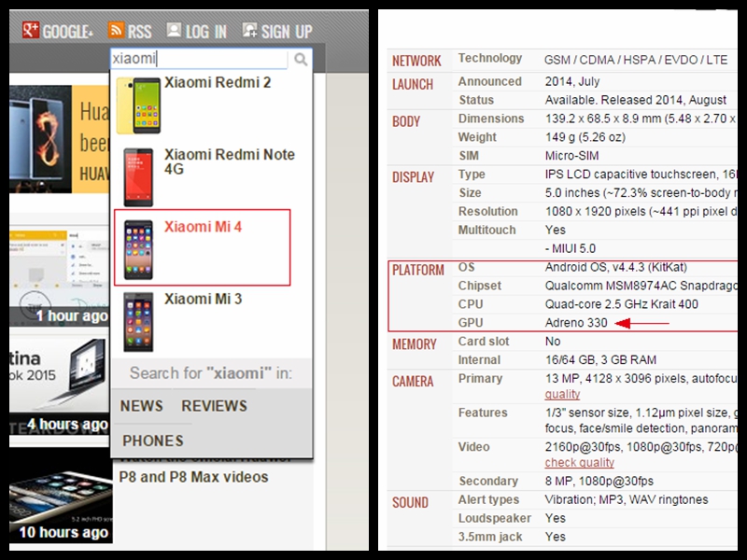Focus the search field containing xiaomi
Screen dimensions: 747x560
[x=199, y=59]
